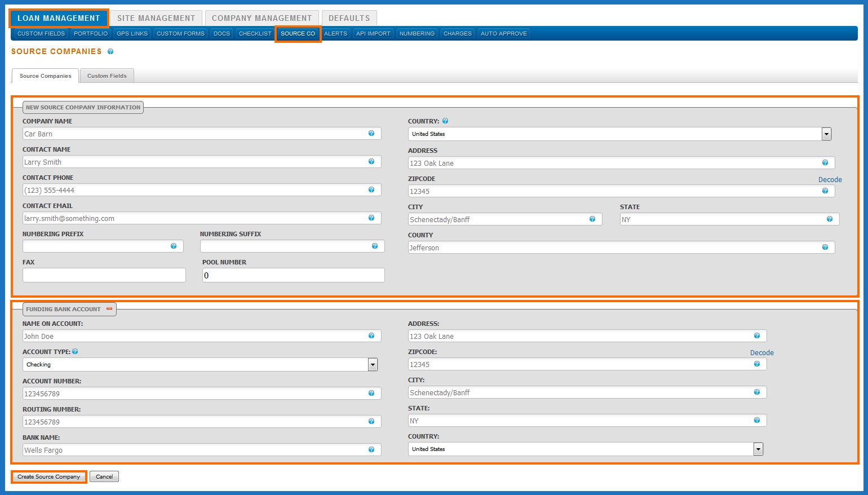Click Decode link above bank Zipcode
The image size is (868, 495).
(x=762, y=353)
